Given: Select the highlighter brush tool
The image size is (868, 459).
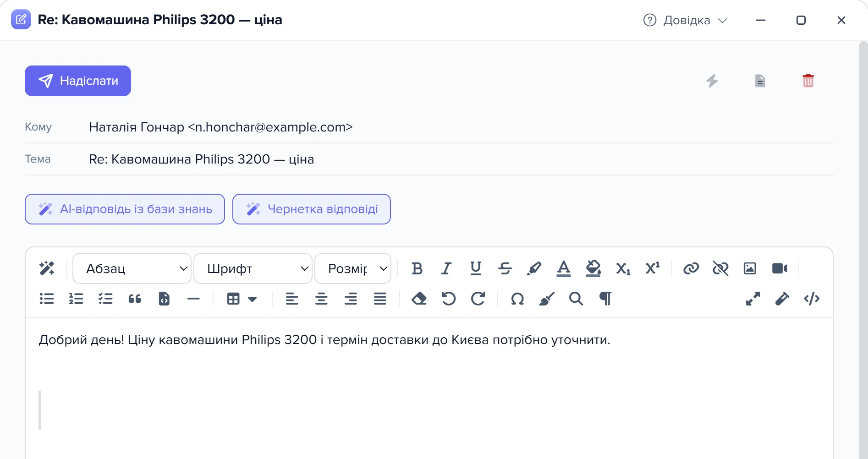Looking at the screenshot, I should [x=534, y=268].
